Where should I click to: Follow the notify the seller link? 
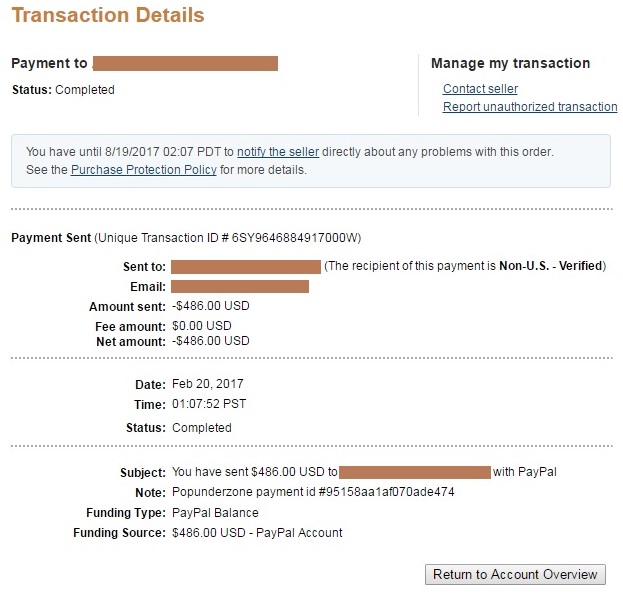pos(278,152)
